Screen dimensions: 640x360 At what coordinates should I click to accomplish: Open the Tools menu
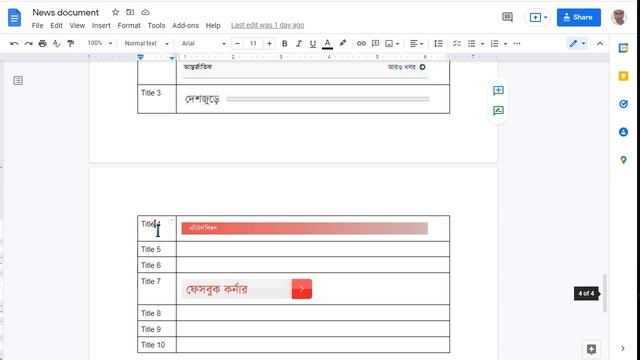pyautogui.click(x=156, y=25)
